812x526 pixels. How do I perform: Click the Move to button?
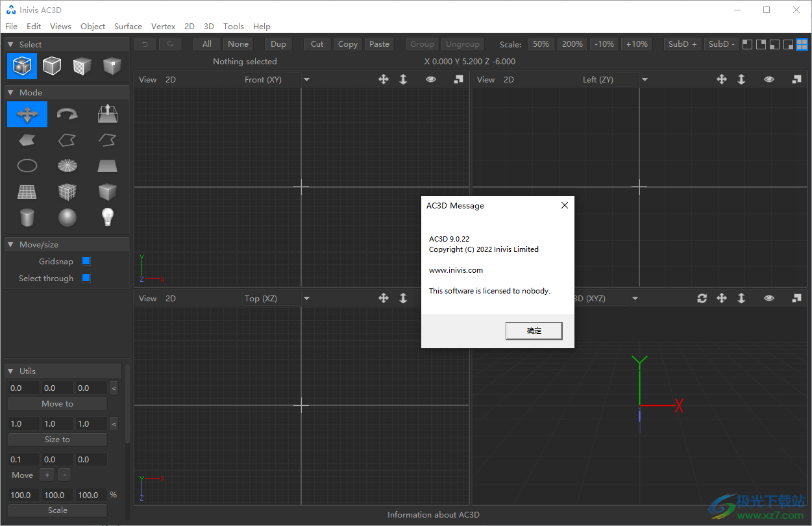[x=57, y=404]
